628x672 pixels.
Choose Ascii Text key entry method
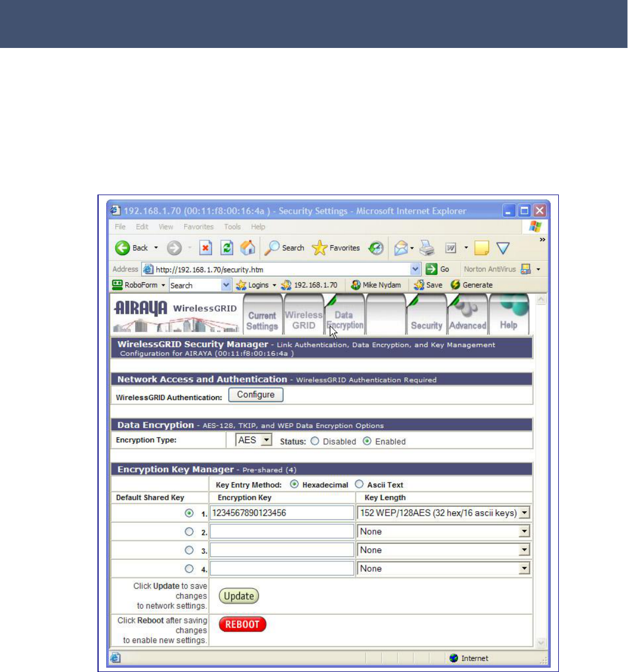click(x=359, y=484)
